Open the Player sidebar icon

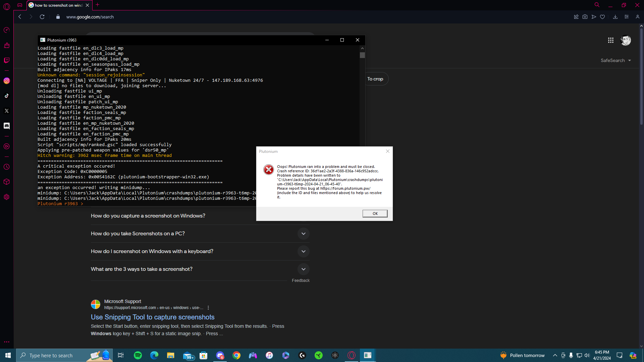(6, 146)
